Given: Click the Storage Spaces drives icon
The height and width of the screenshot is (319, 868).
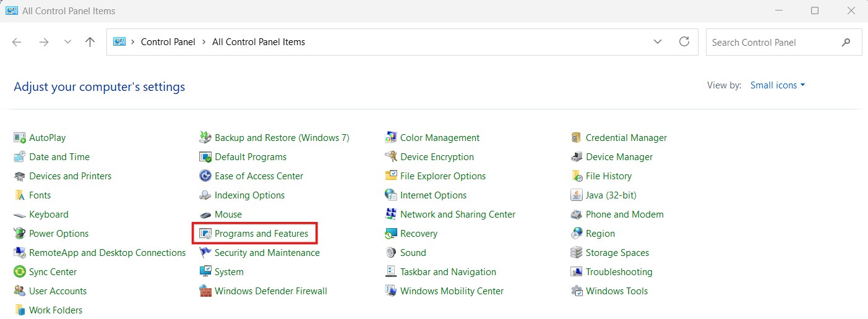Looking at the screenshot, I should (x=577, y=253).
